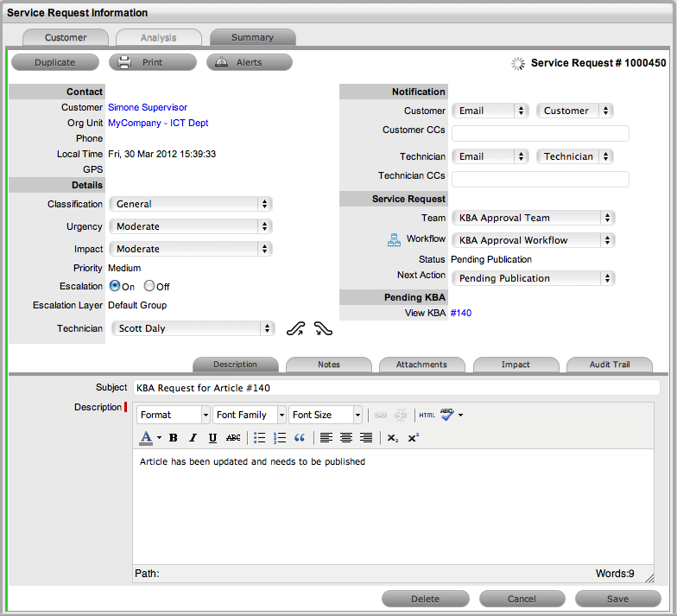Run the spell checker
This screenshot has width=677, height=616.
pyautogui.click(x=447, y=415)
